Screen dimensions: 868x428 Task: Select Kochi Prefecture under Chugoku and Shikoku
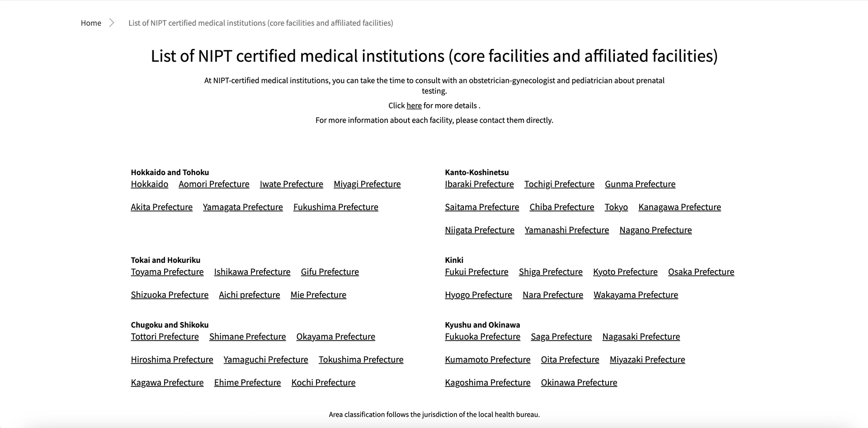pos(323,382)
